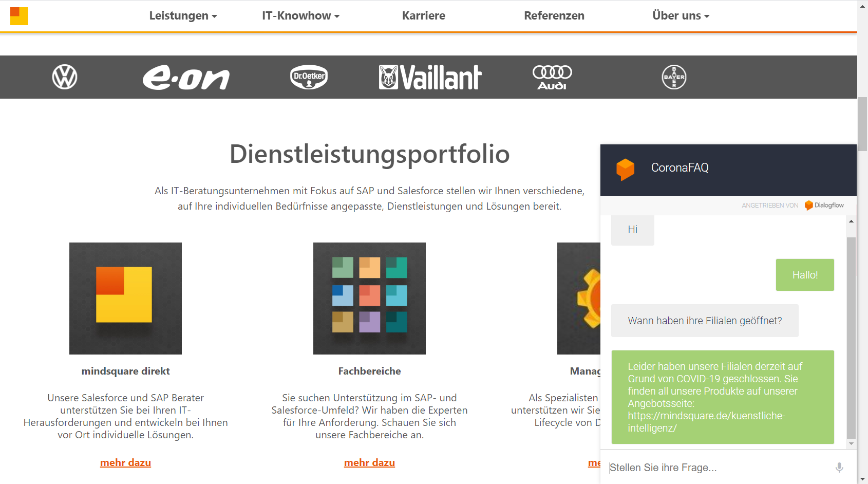Click the Stellen Sie ihre Frage input field
The height and width of the screenshot is (484, 868).
coord(719,468)
